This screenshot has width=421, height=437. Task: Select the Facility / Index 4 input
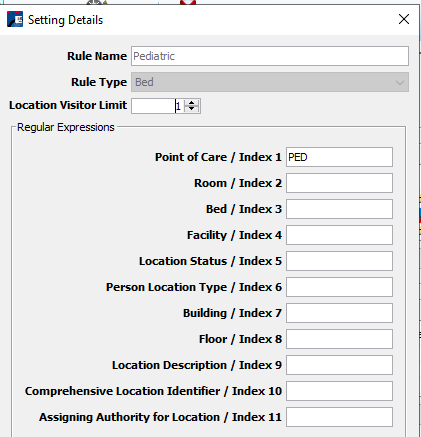pyautogui.click(x=339, y=235)
